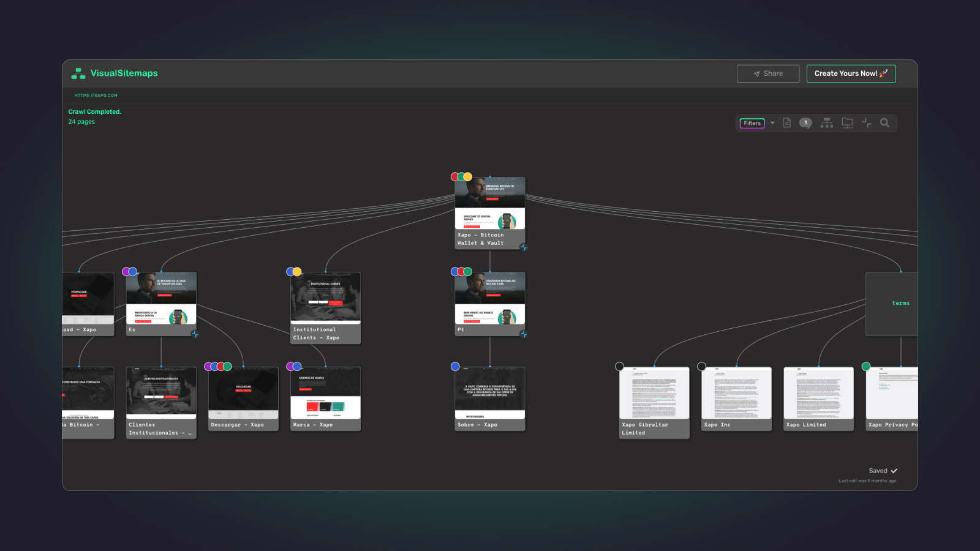Open the comments bubble showing 1

(805, 123)
